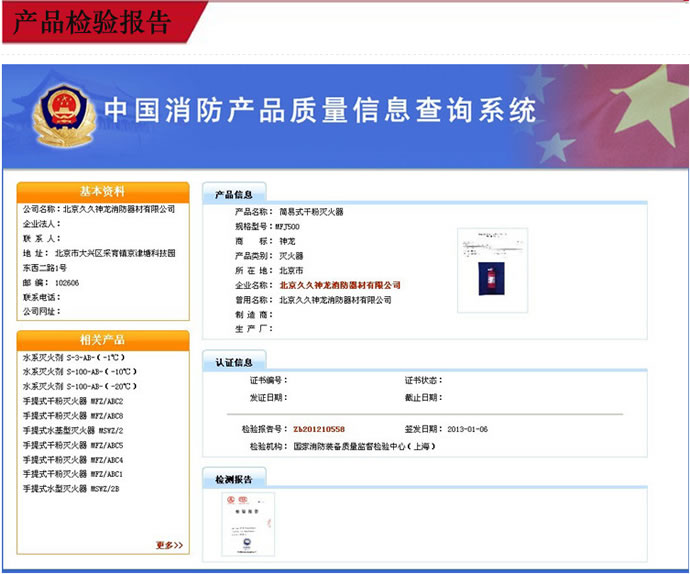Screen dimensions: 690x574
Task: Click the 相关产品 panel header
Action: (x=103, y=340)
